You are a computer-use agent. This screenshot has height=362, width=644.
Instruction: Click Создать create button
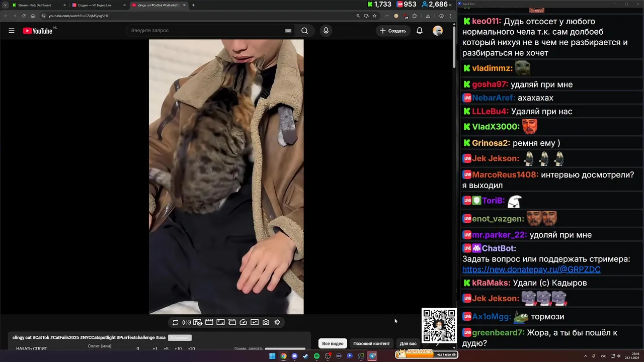(392, 31)
